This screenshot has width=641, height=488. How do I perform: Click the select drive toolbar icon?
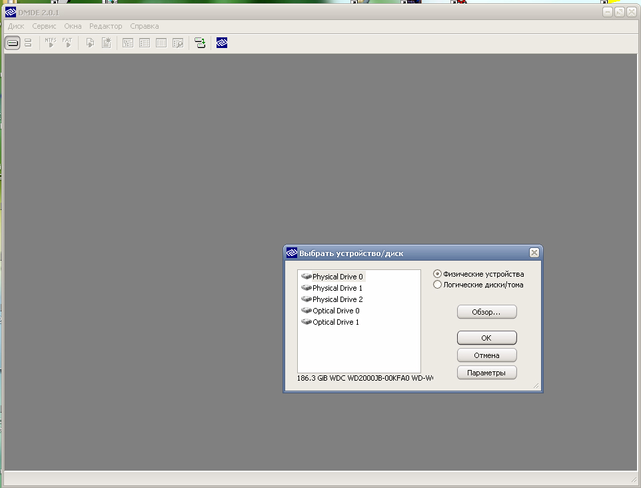[12, 43]
